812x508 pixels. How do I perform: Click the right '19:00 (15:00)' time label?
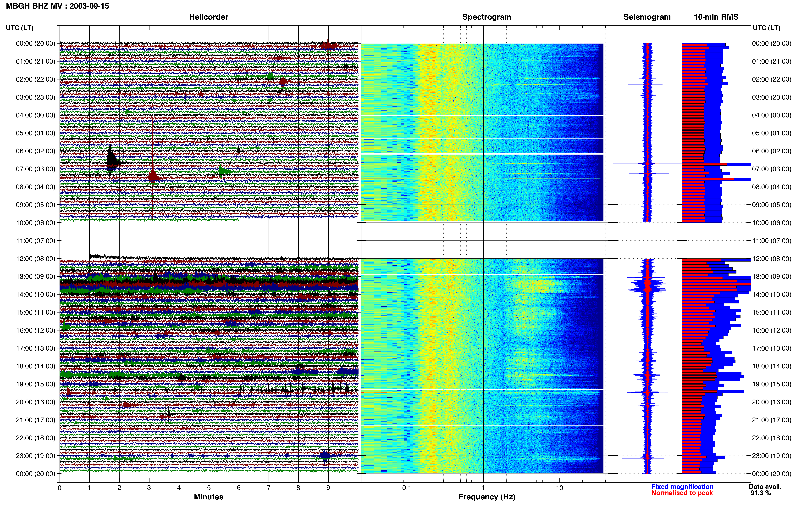[x=772, y=384]
